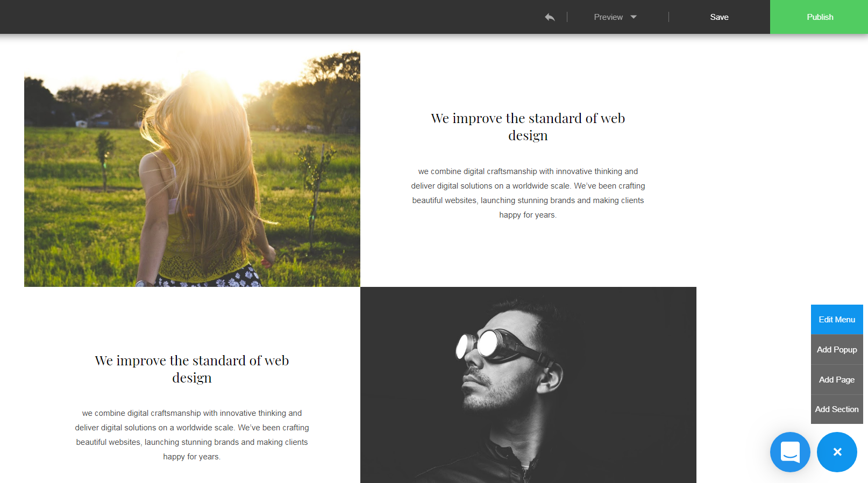Select the blonde woman field photo
This screenshot has width=868, height=483.
coord(192,169)
